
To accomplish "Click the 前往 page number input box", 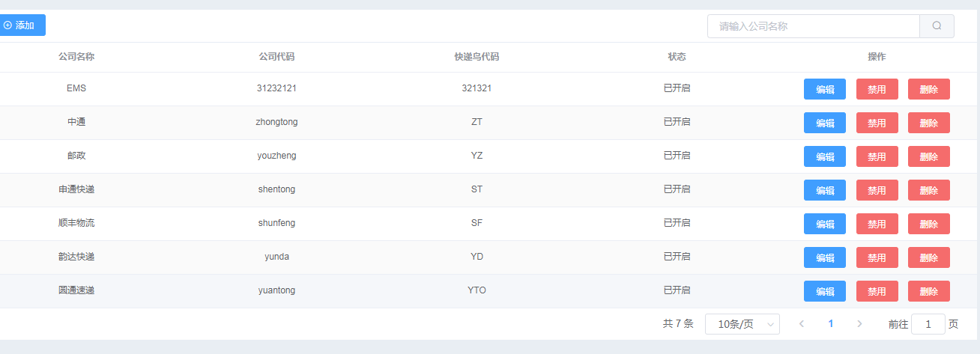I will tap(928, 324).
